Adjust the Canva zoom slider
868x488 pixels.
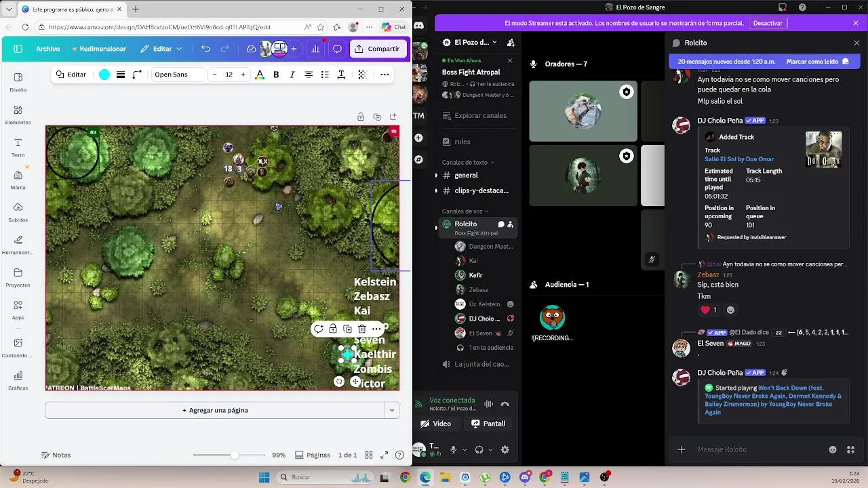234,455
